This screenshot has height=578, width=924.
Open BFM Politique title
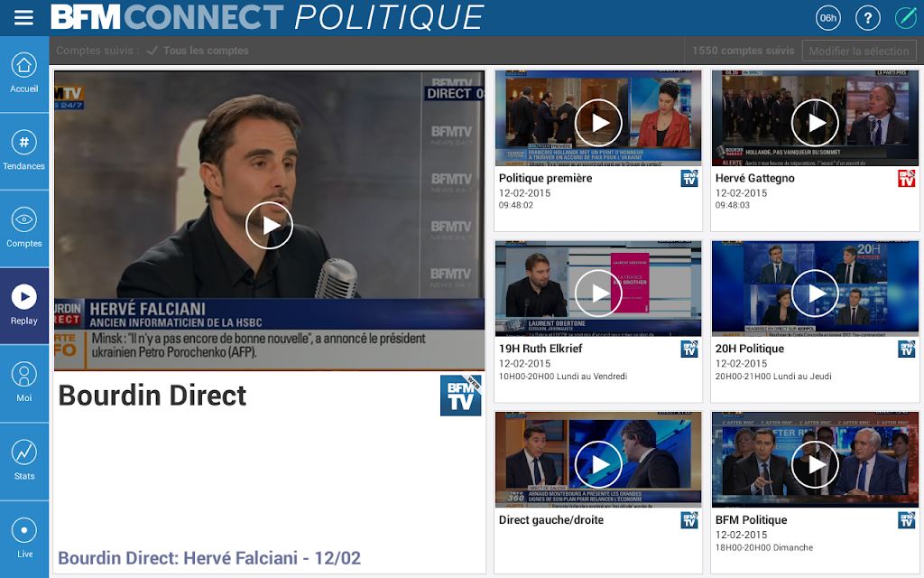(752, 519)
